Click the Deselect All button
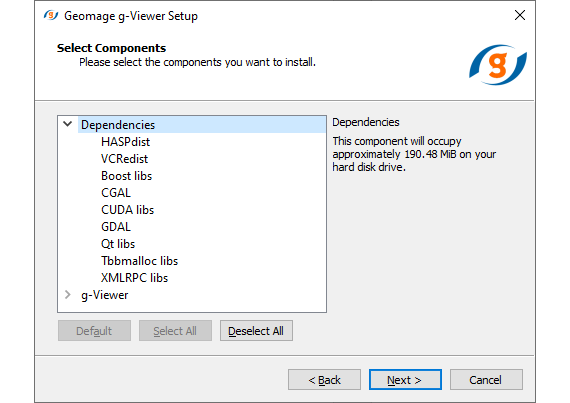 [x=256, y=331]
